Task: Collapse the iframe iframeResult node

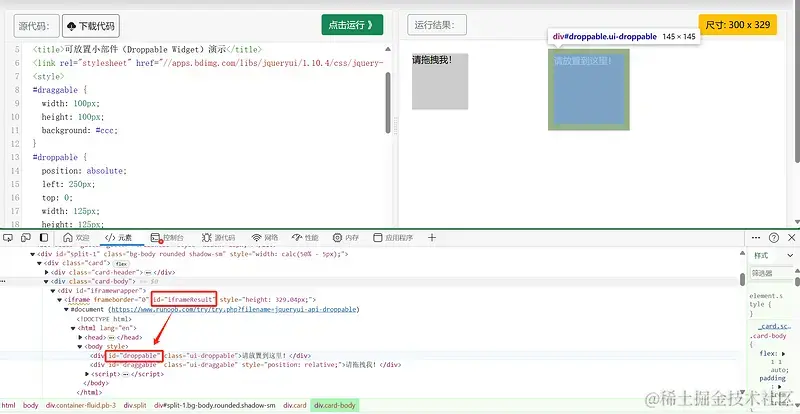Action: pyautogui.click(x=60, y=300)
